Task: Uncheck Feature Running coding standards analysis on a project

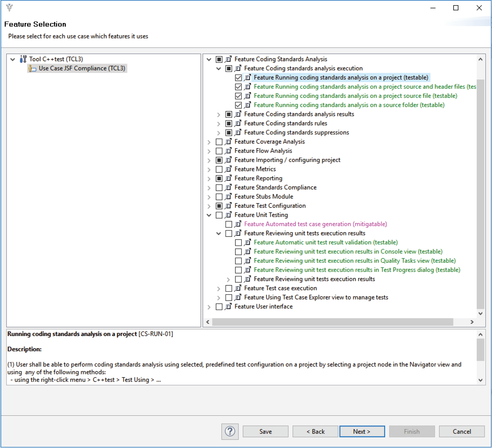Action: (238, 77)
